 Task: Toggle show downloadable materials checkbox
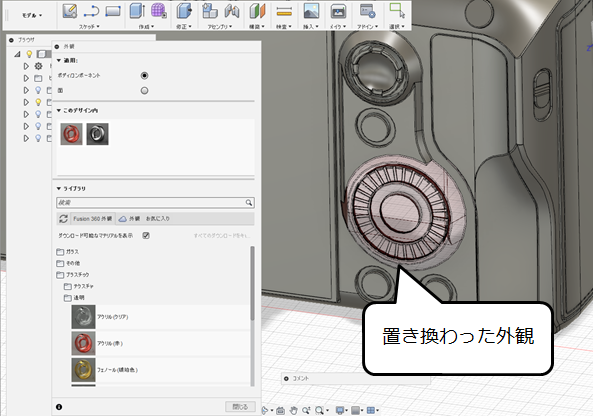(146, 236)
